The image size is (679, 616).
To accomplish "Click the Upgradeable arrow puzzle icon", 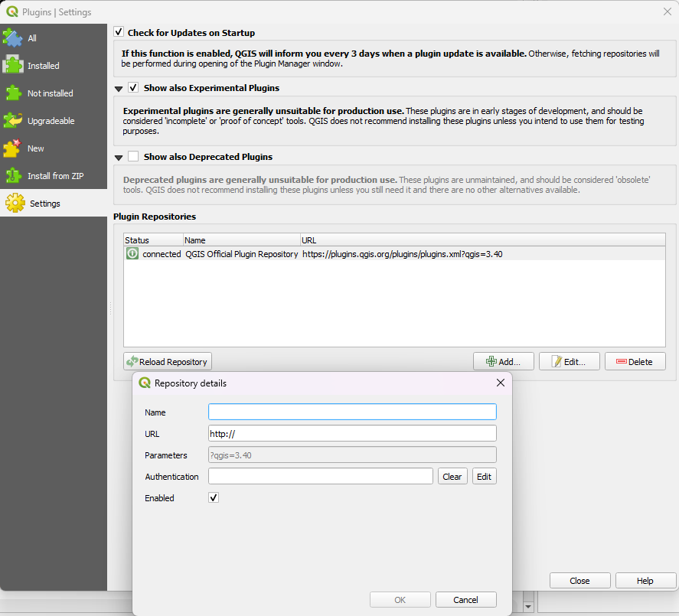I will pyautogui.click(x=12, y=120).
